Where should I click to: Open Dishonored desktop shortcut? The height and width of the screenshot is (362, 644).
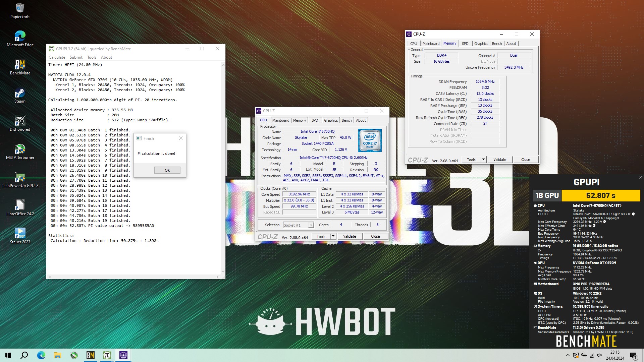coord(20,123)
